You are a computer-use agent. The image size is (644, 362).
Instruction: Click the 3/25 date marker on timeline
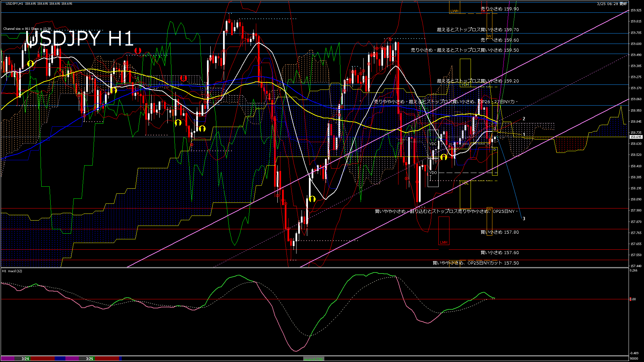click(90, 359)
